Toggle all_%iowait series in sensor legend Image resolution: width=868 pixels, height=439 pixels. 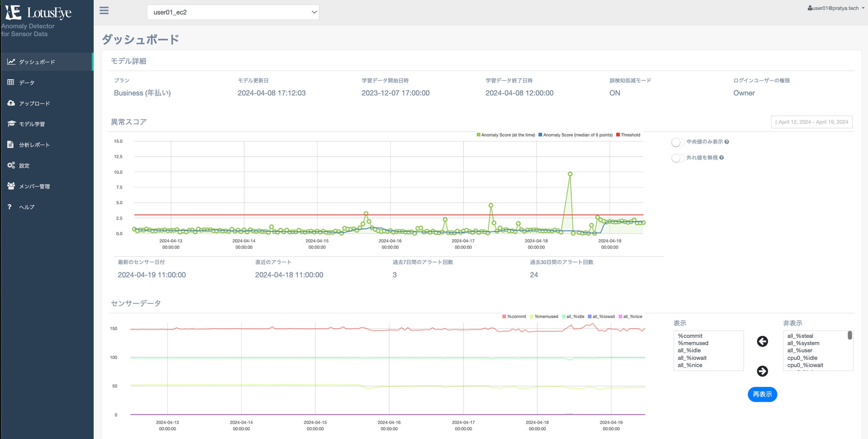pos(601,317)
